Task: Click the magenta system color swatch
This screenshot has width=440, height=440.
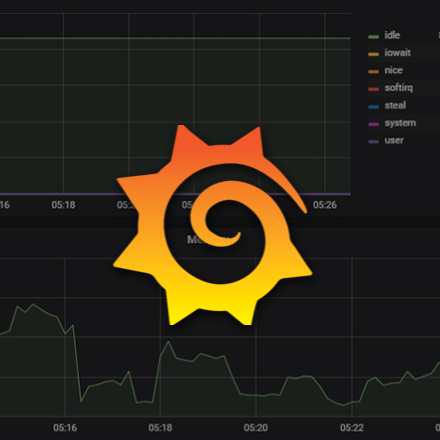Action: [373, 124]
